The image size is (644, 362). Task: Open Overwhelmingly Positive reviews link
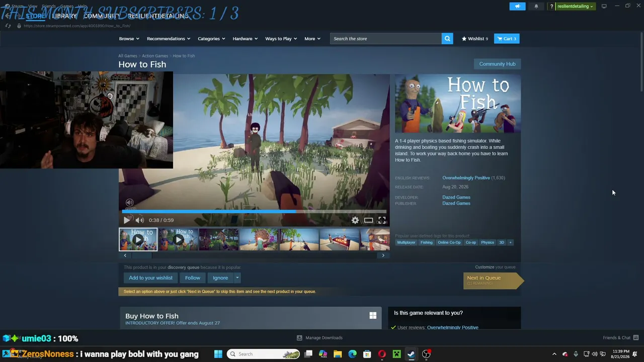[x=466, y=178]
